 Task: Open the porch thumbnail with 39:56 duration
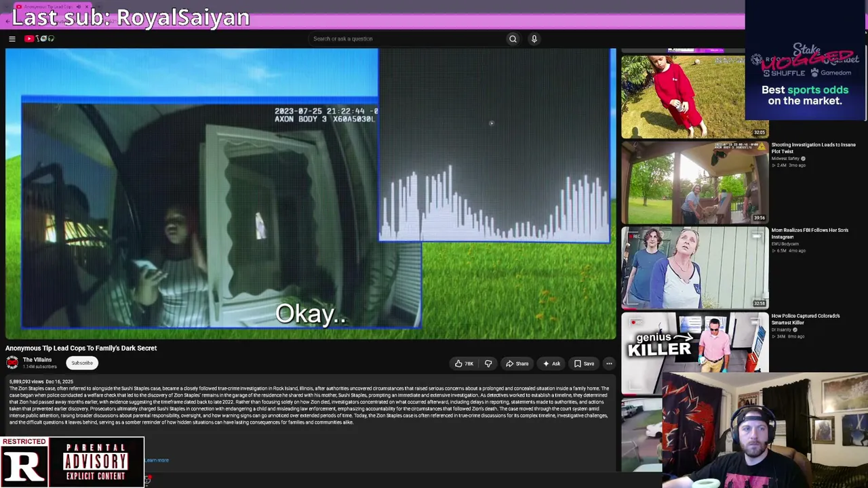pos(694,182)
